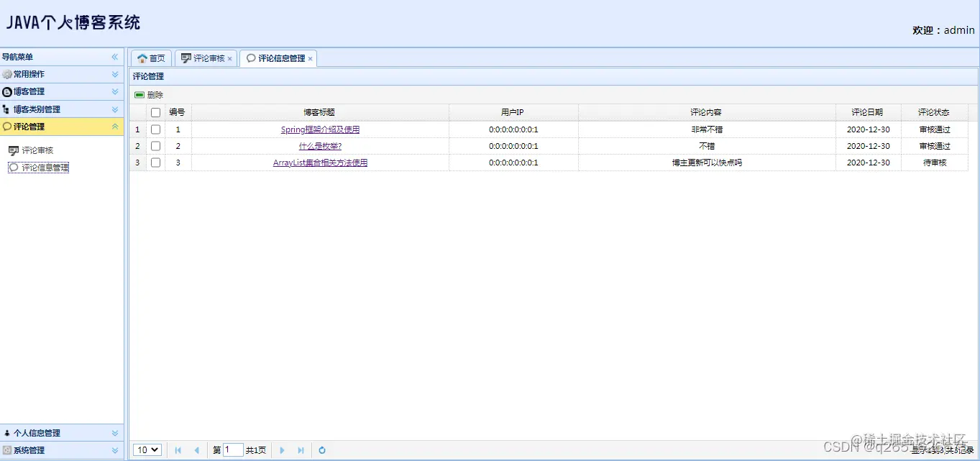The image size is (980, 461).
Task: Open the page size dropdown showing 10
Action: tap(147, 450)
